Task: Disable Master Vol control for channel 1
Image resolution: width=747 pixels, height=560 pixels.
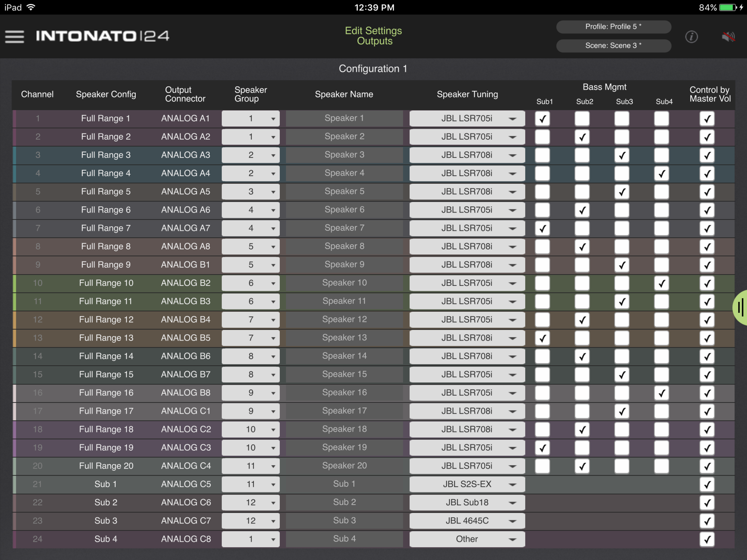Action: coord(707,119)
